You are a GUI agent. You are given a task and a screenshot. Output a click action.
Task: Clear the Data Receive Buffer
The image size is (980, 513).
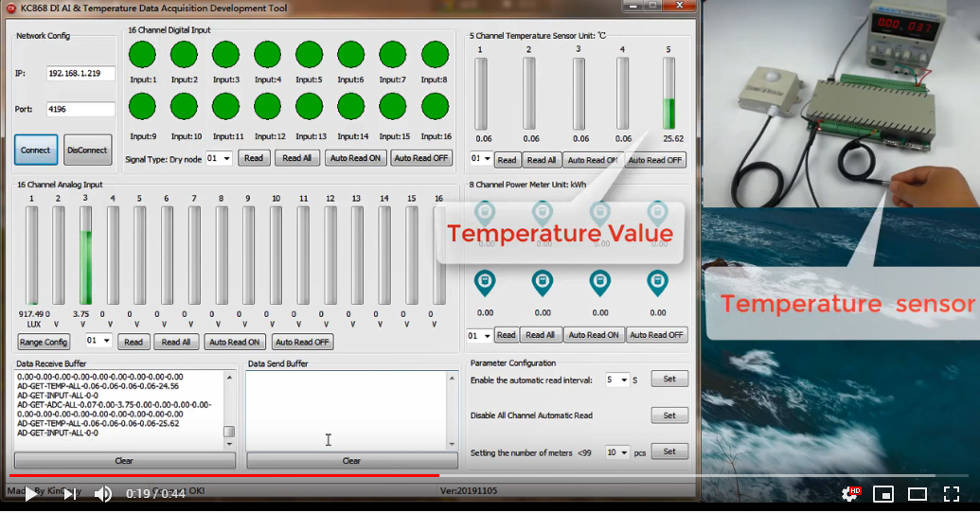(x=124, y=461)
